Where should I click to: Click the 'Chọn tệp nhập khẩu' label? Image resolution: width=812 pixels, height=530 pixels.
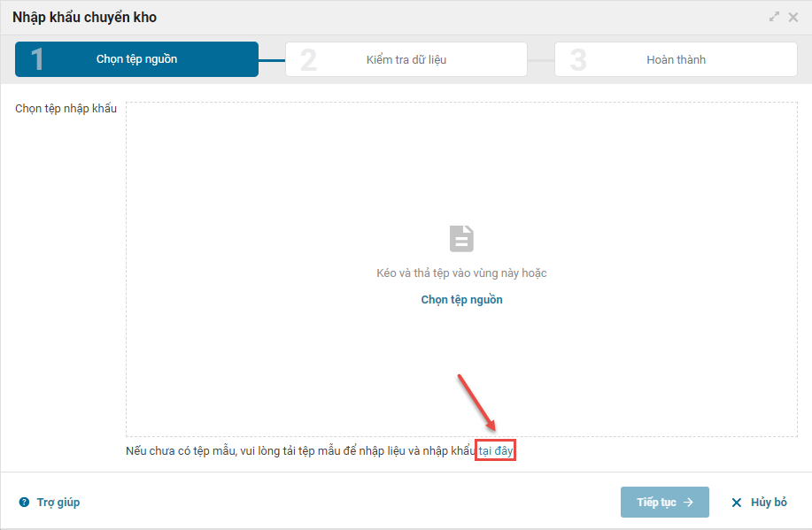click(66, 109)
